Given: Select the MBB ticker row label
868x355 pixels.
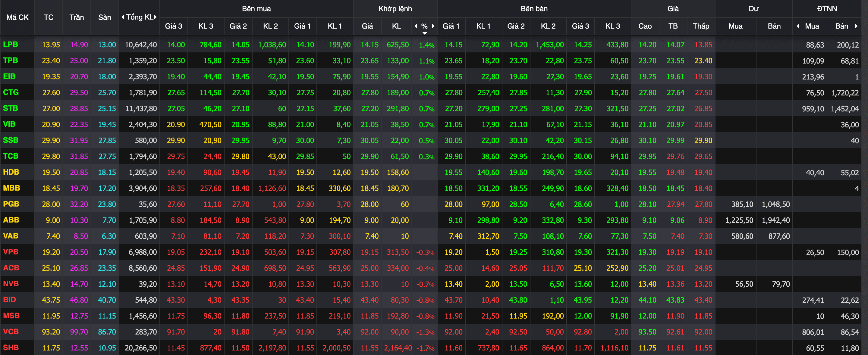Looking at the screenshot, I should point(11,188).
